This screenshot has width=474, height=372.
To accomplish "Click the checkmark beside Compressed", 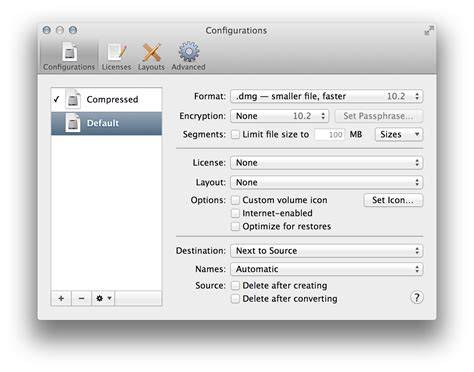I will (57, 99).
